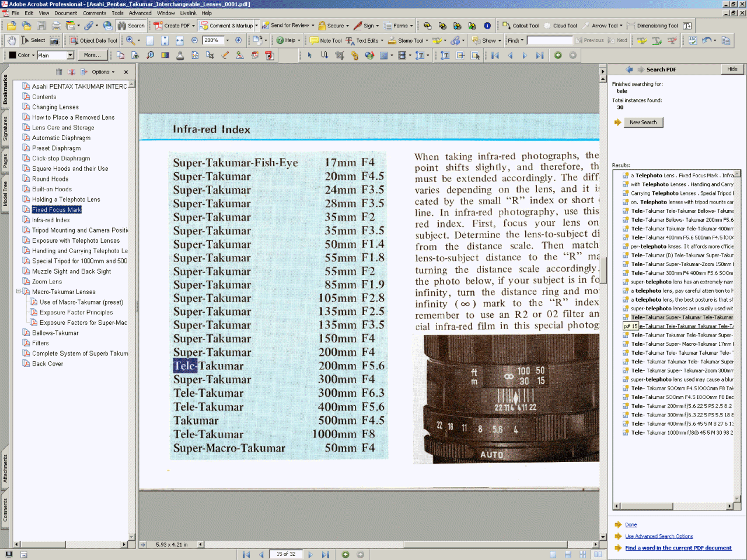Open the Forms dropdown menu
Screen dimensions: 747x560
tap(411, 26)
